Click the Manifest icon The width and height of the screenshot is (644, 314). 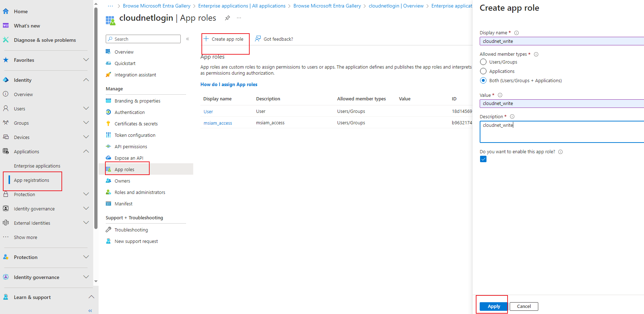(108, 204)
